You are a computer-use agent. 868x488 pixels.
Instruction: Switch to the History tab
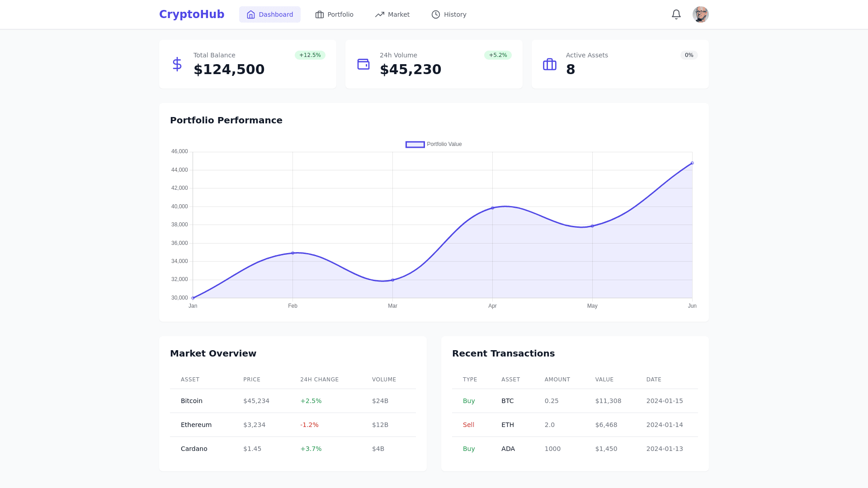(x=449, y=14)
